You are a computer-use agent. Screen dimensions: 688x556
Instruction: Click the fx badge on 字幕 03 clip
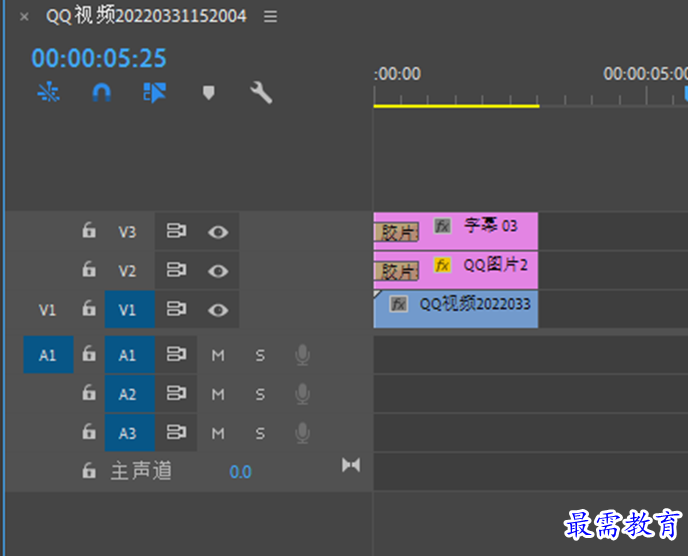coord(442,226)
